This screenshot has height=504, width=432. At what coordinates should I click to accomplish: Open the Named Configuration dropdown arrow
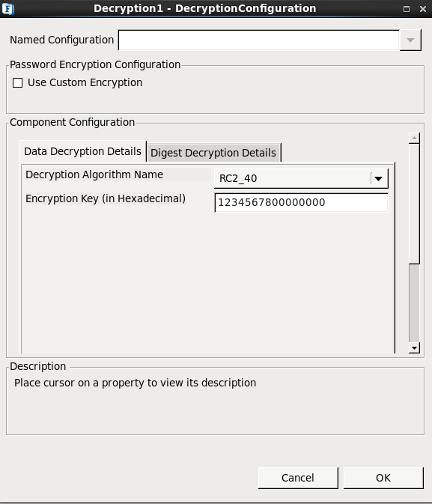(x=410, y=40)
